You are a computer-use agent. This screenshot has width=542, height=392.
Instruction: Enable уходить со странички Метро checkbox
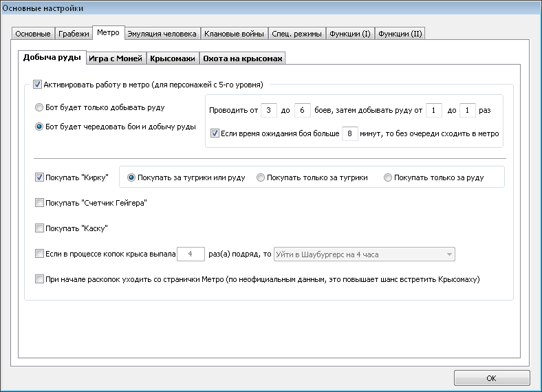[x=39, y=279]
